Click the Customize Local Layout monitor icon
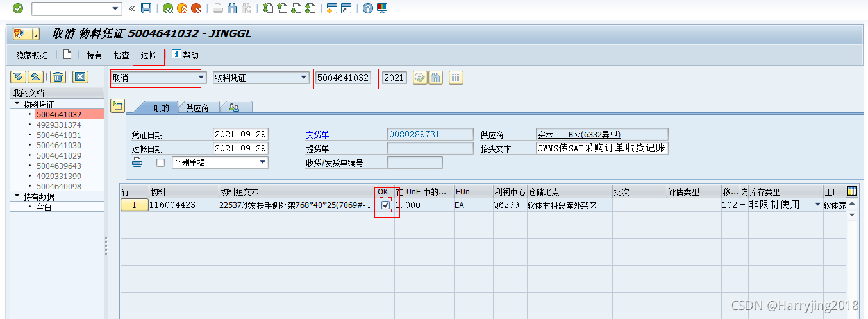The width and height of the screenshot is (868, 319). click(x=382, y=8)
